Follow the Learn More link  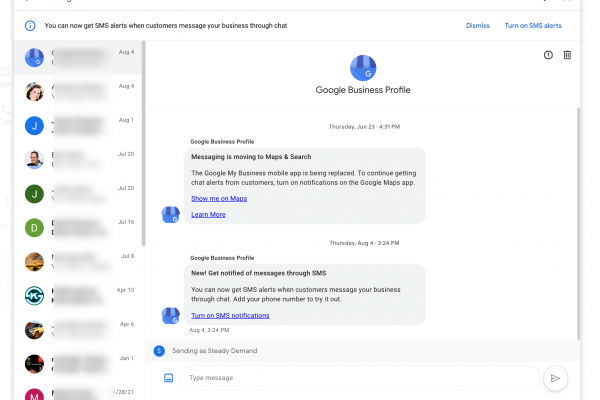208,214
